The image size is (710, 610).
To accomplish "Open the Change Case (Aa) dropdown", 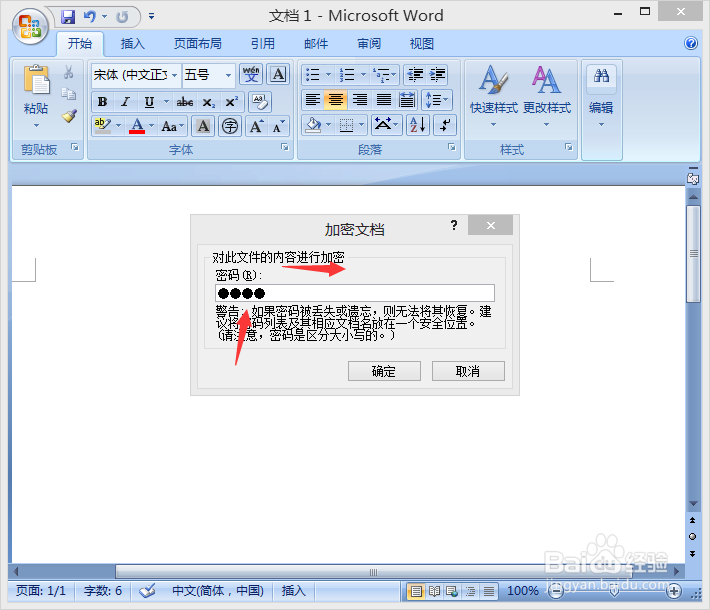I will click(x=173, y=126).
